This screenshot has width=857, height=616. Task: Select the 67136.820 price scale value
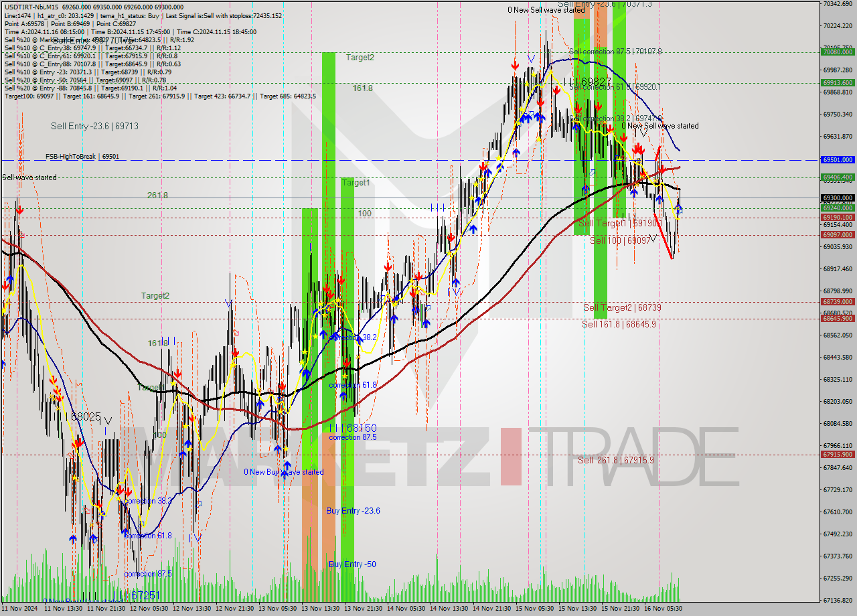click(838, 600)
